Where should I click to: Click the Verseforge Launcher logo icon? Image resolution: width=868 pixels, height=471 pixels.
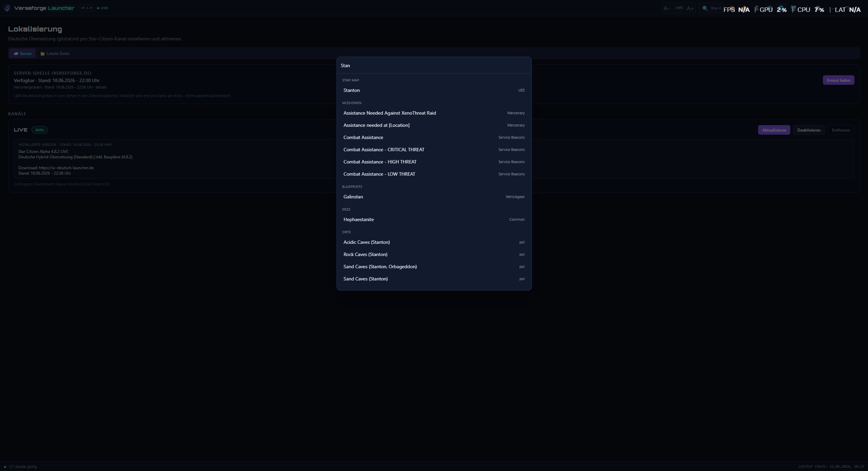(7, 8)
